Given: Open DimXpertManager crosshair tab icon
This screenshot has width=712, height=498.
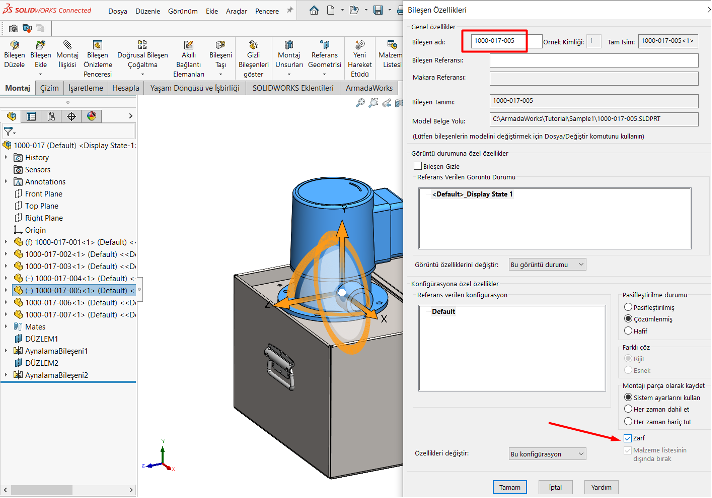Looking at the screenshot, I should [x=71, y=117].
